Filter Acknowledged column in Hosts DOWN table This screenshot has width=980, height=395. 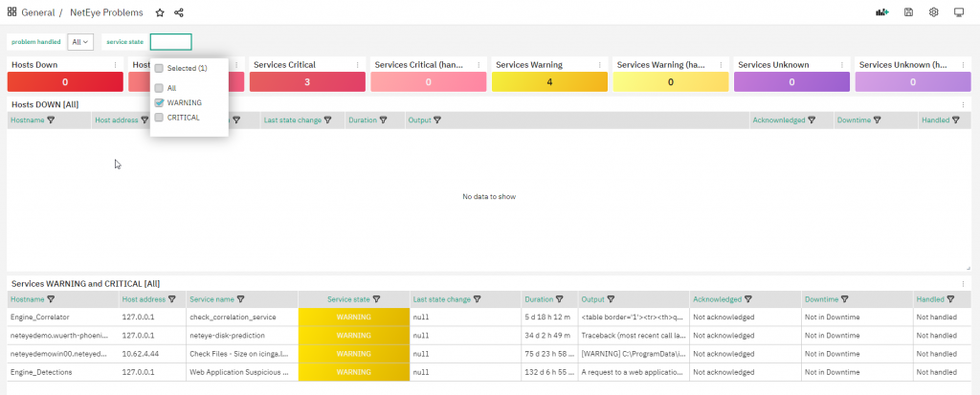tap(812, 120)
